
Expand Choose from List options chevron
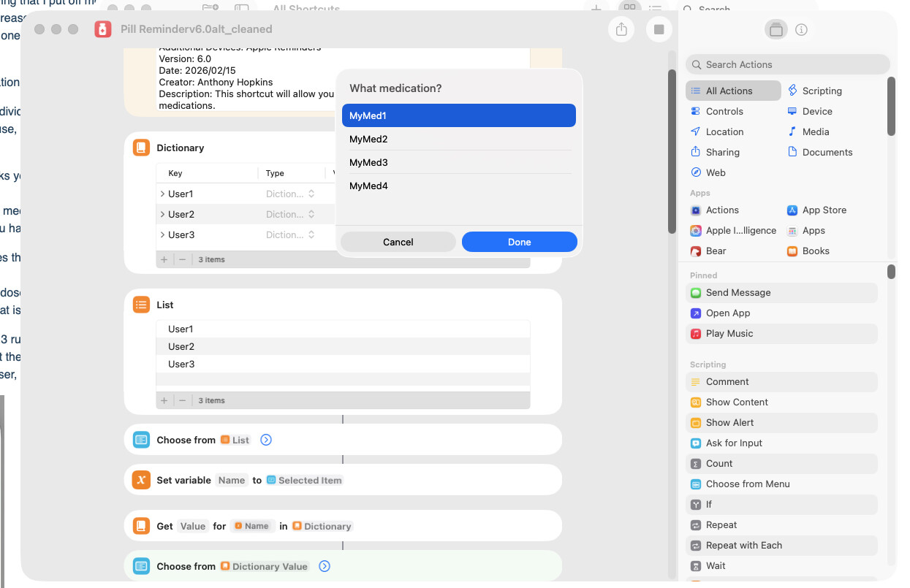point(266,440)
